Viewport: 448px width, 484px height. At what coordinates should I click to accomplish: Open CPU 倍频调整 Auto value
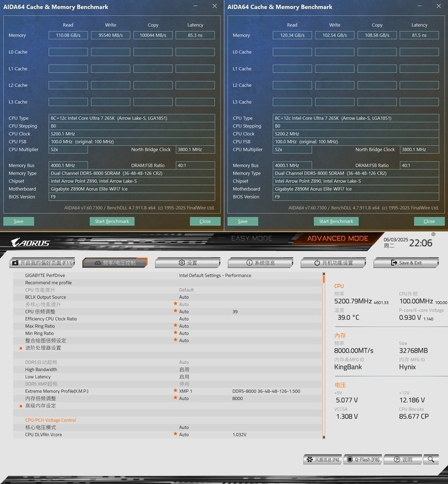[184, 312]
